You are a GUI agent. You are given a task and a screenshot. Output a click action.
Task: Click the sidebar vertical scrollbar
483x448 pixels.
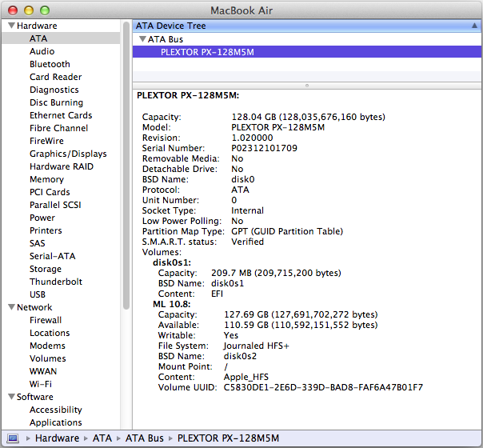click(x=126, y=160)
